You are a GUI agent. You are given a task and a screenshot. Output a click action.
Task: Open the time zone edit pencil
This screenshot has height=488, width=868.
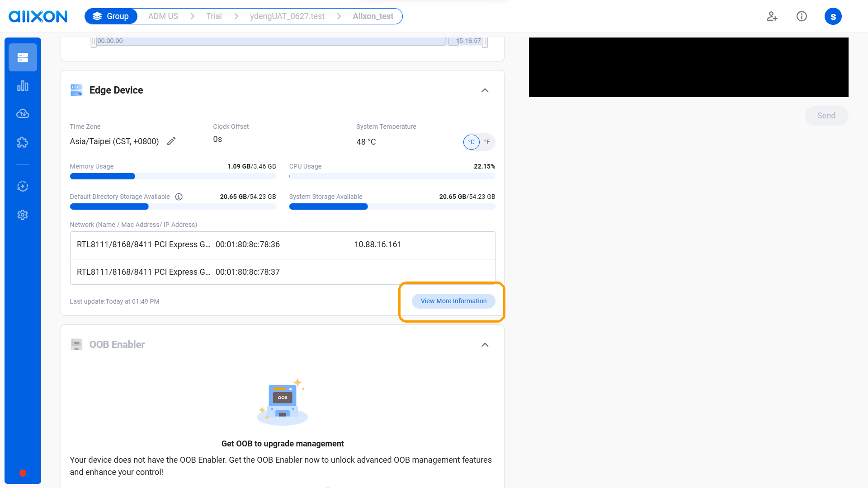[x=171, y=141]
